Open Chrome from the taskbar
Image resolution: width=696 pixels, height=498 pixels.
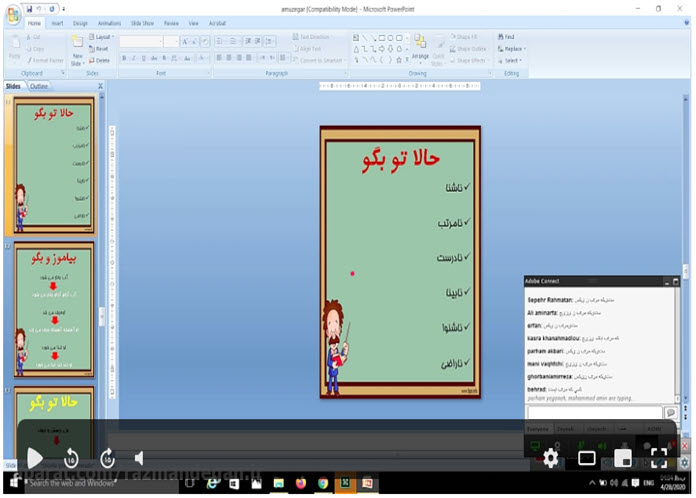323,483
